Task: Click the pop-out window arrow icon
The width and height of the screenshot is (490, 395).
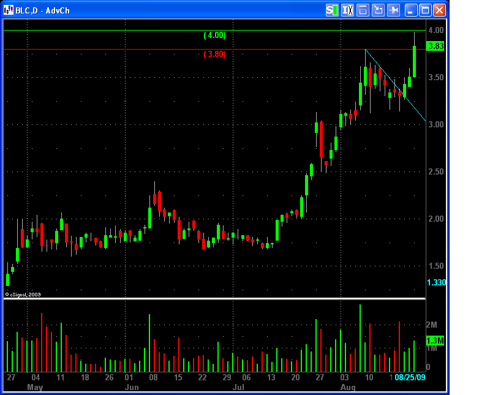Action: pyautogui.click(x=378, y=10)
